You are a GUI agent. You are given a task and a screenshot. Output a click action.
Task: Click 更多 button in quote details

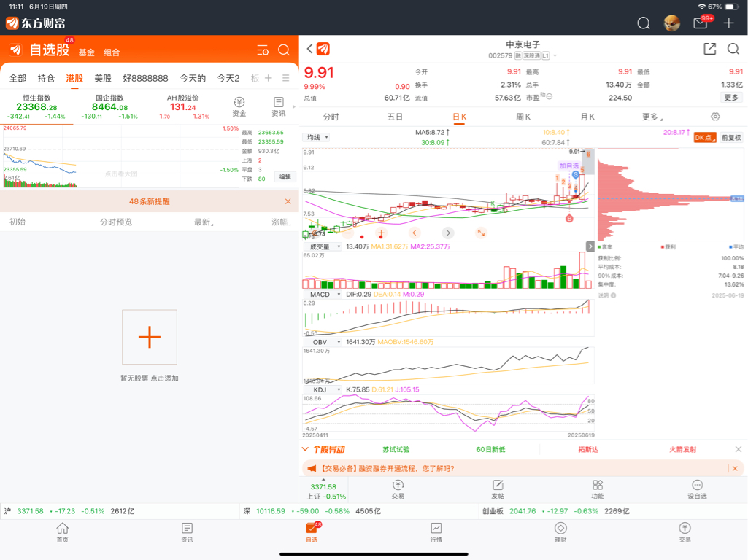[x=731, y=97]
